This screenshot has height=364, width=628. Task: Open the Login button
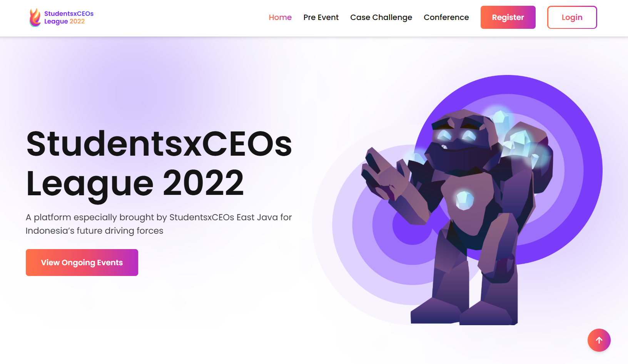click(x=572, y=17)
